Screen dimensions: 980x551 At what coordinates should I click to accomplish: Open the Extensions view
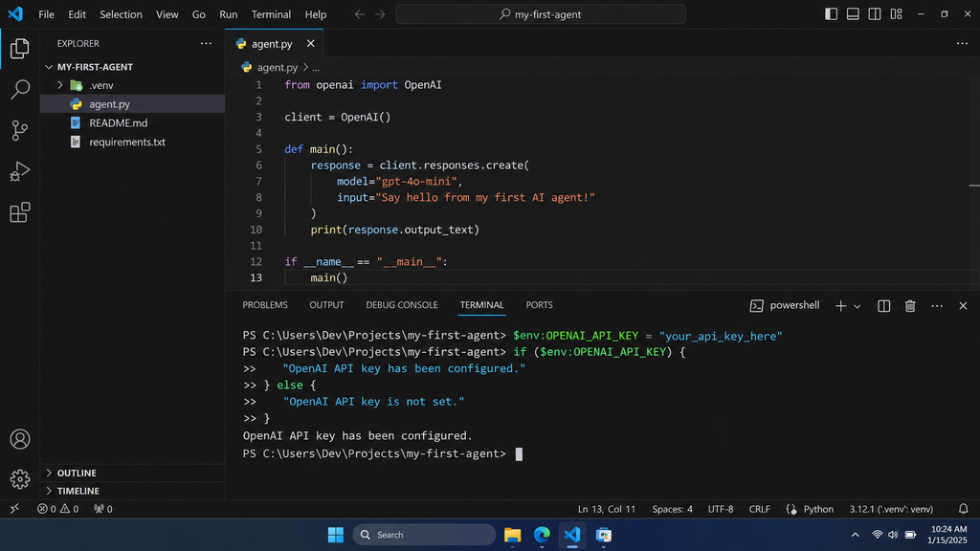[x=19, y=212]
